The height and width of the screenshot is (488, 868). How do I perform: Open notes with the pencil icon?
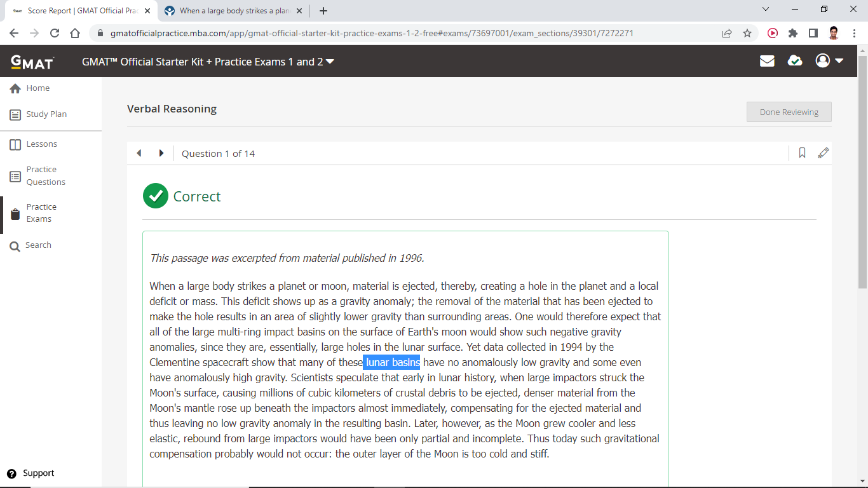[x=823, y=153]
